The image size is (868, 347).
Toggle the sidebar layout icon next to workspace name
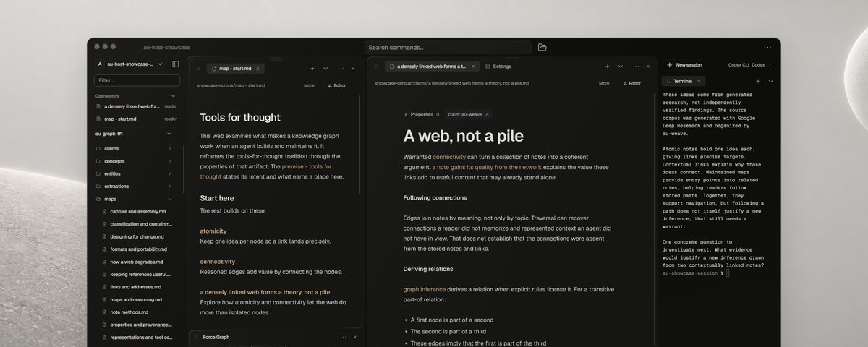tap(175, 64)
